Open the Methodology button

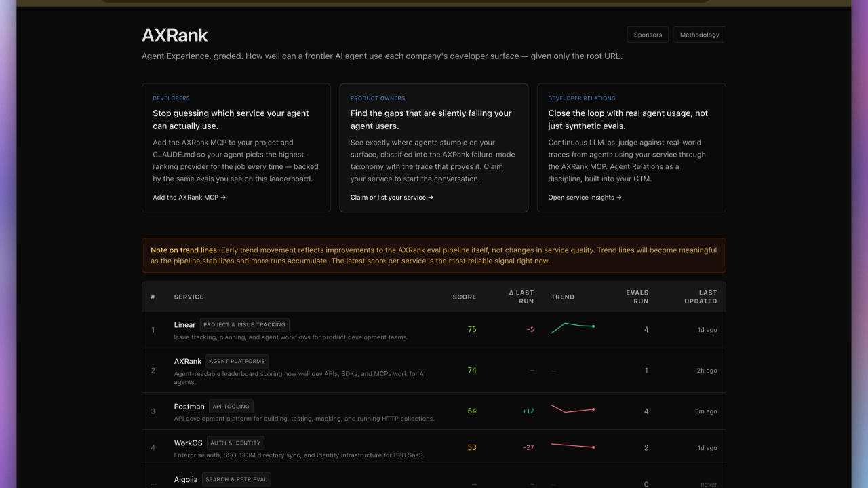click(699, 35)
